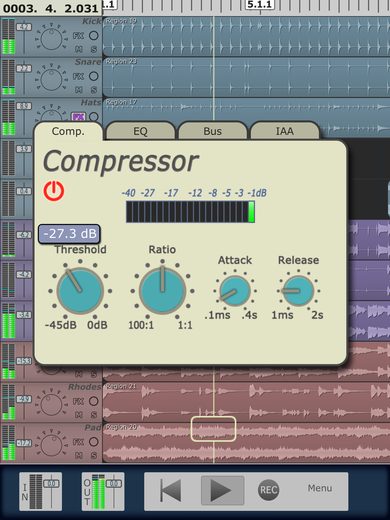Mute the Rhodes track
This screenshot has width=390, height=520.
pyautogui.click(x=78, y=415)
